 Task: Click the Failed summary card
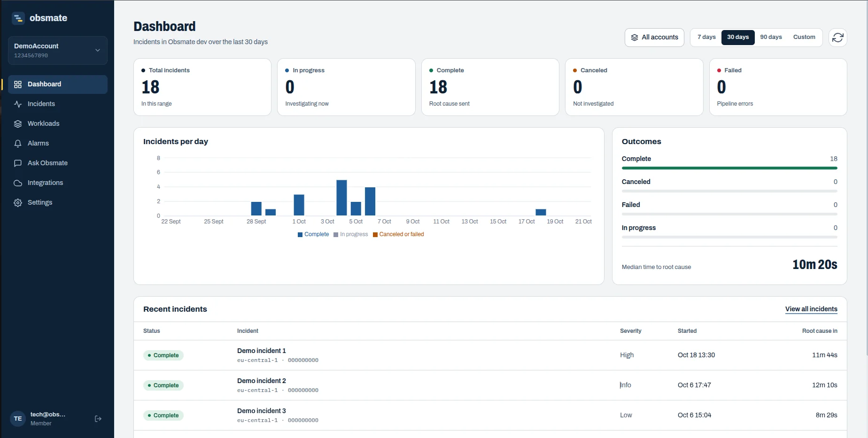coord(778,87)
